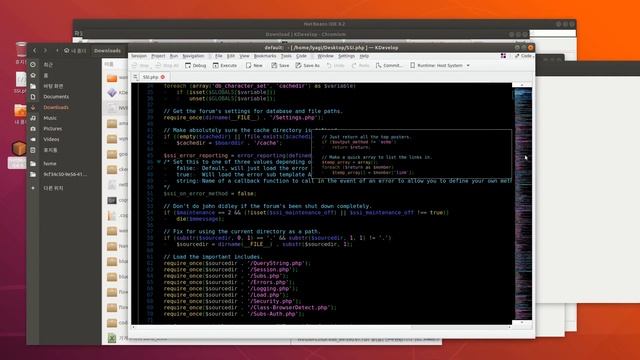Open the View menu
Image resolution: width=640 pixels, height=360 pixels.
[244, 56]
